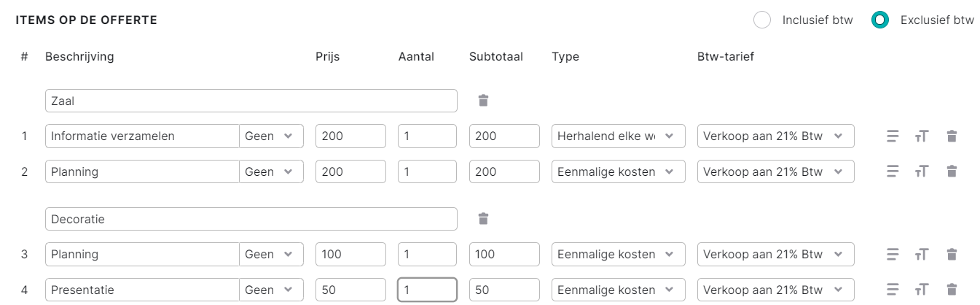Screen dimensions: 980x305
Task: Remove row 3 Planning with trash icon
Action: pos(952,254)
